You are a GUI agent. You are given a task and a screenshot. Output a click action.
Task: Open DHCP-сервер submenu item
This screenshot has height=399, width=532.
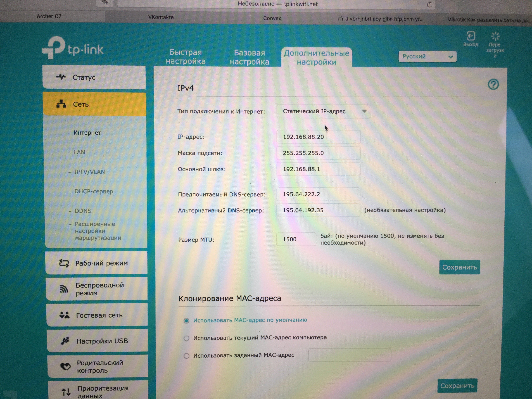click(x=94, y=191)
